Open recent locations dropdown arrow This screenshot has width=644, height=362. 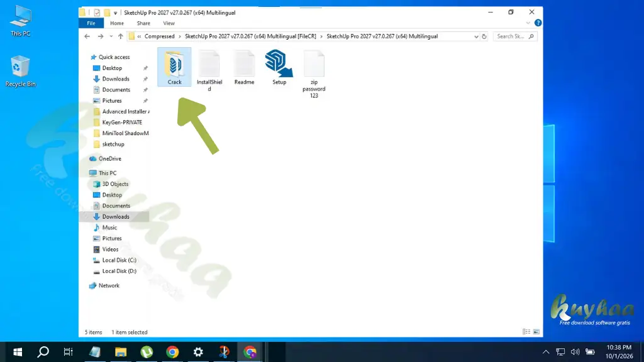pos(111,36)
